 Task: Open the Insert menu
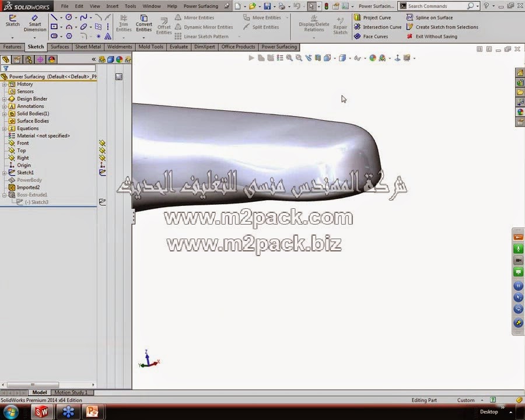(112, 6)
